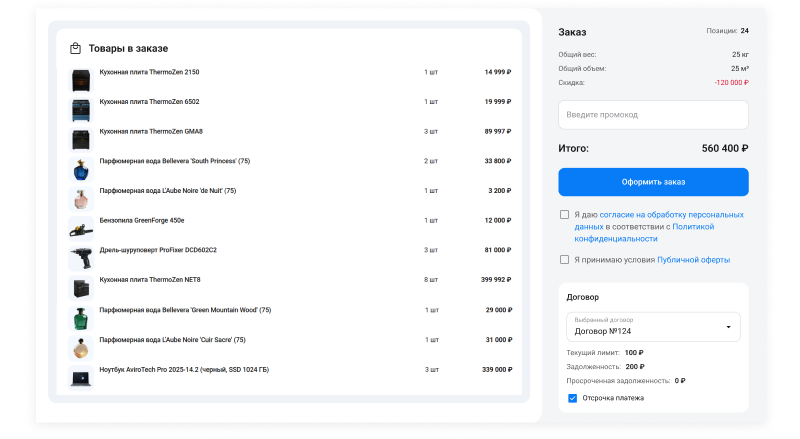Accept the Публичной оферты terms checkbox
Image resolution: width=800 pixels, height=439 pixels.
click(565, 260)
